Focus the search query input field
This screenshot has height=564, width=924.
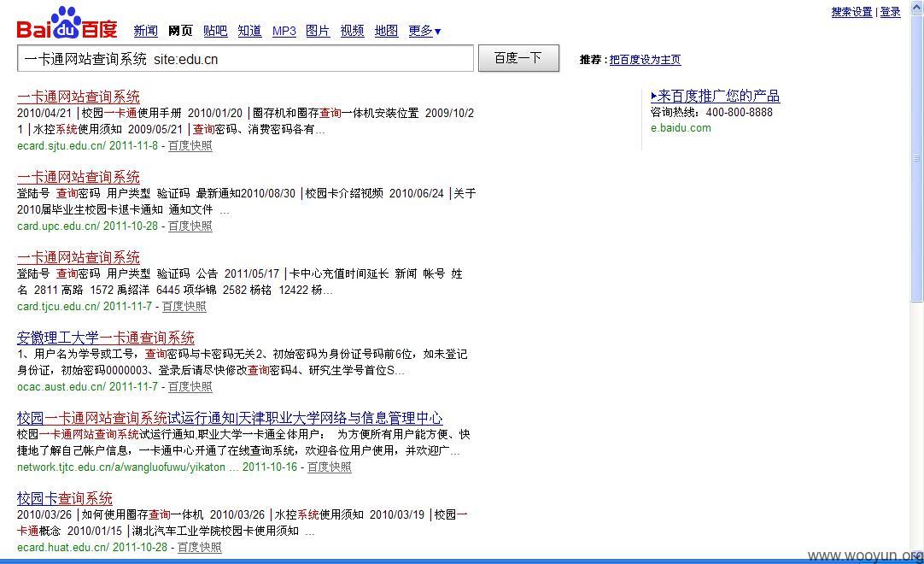[245, 58]
